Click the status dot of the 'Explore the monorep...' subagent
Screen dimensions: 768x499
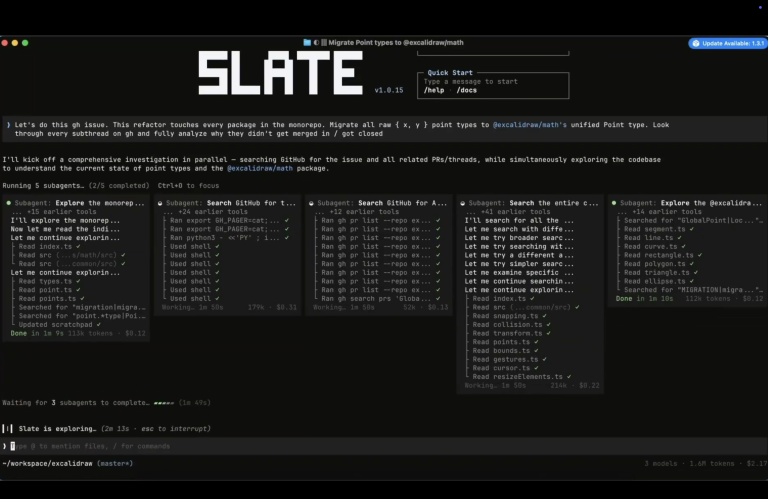click(8, 203)
